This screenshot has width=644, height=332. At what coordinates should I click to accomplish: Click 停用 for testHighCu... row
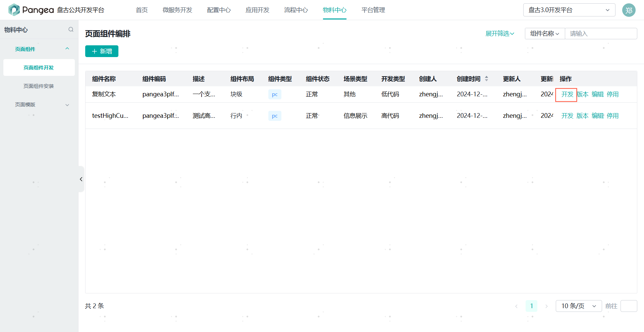coord(613,116)
